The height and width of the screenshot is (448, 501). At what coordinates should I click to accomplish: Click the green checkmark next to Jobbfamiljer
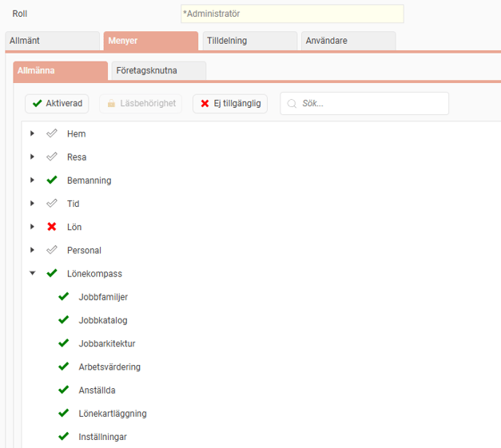[x=64, y=297]
